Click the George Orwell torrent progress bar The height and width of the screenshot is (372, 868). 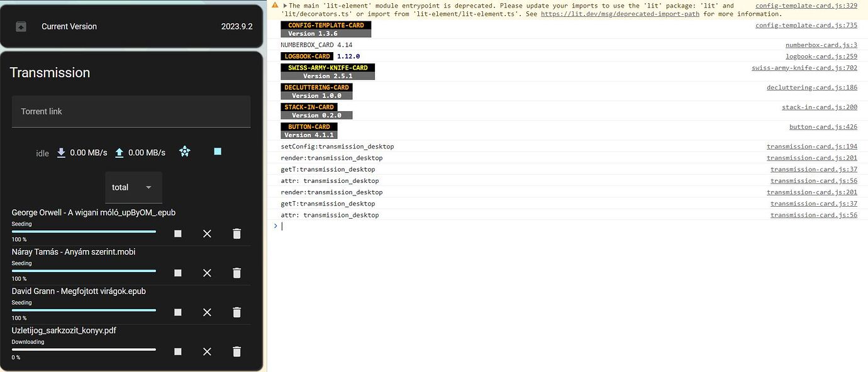click(84, 232)
